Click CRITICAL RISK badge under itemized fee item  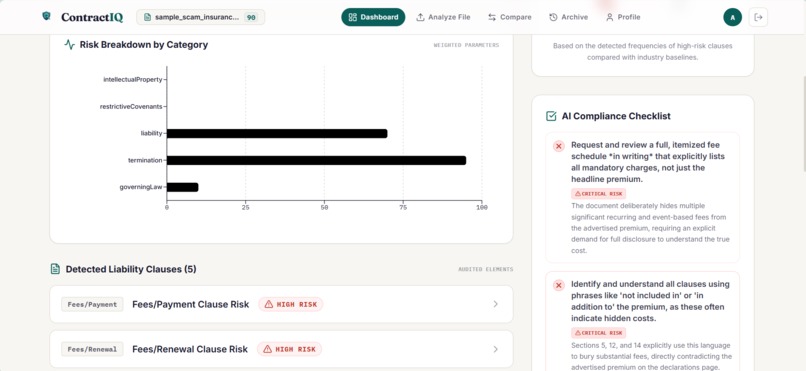coord(598,194)
